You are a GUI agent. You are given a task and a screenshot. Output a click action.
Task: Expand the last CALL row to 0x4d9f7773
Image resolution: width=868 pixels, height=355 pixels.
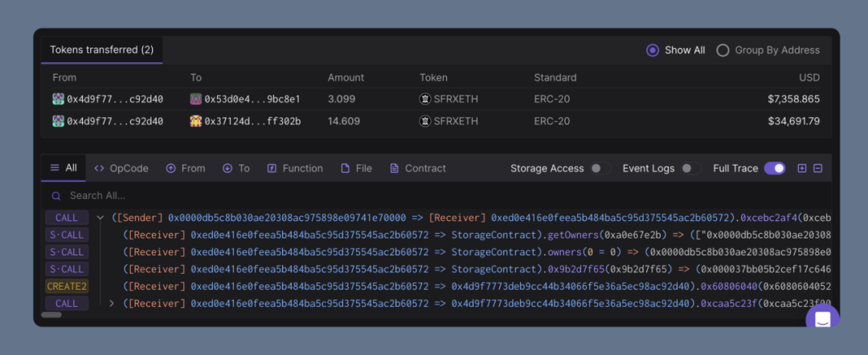[x=112, y=304]
